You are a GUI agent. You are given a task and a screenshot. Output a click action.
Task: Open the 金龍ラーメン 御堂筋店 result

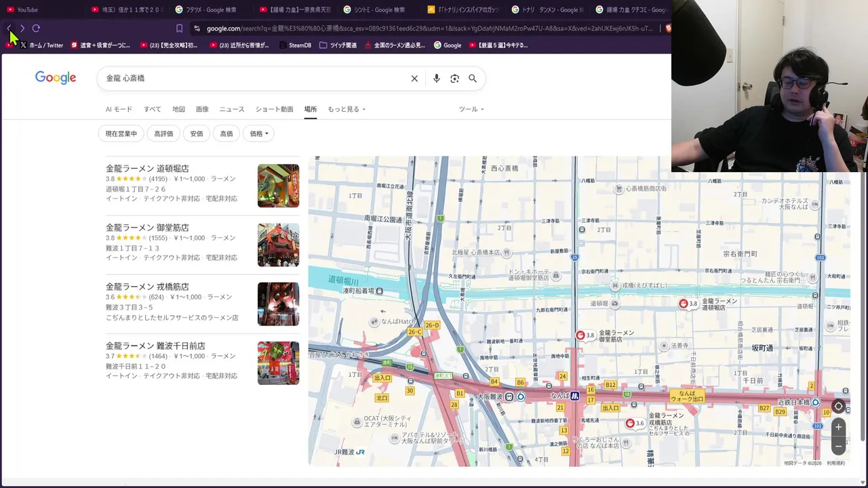147,228
